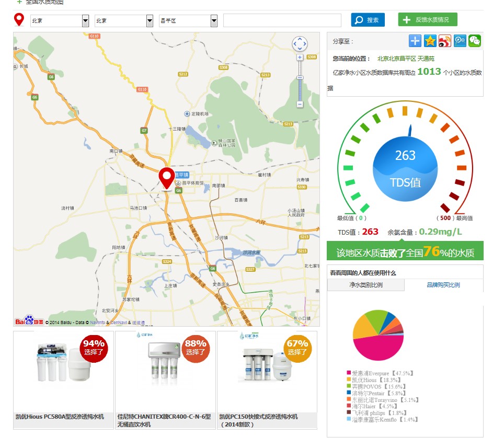Share to Tencent Weibo icon
The image size is (504, 438).
click(x=460, y=41)
